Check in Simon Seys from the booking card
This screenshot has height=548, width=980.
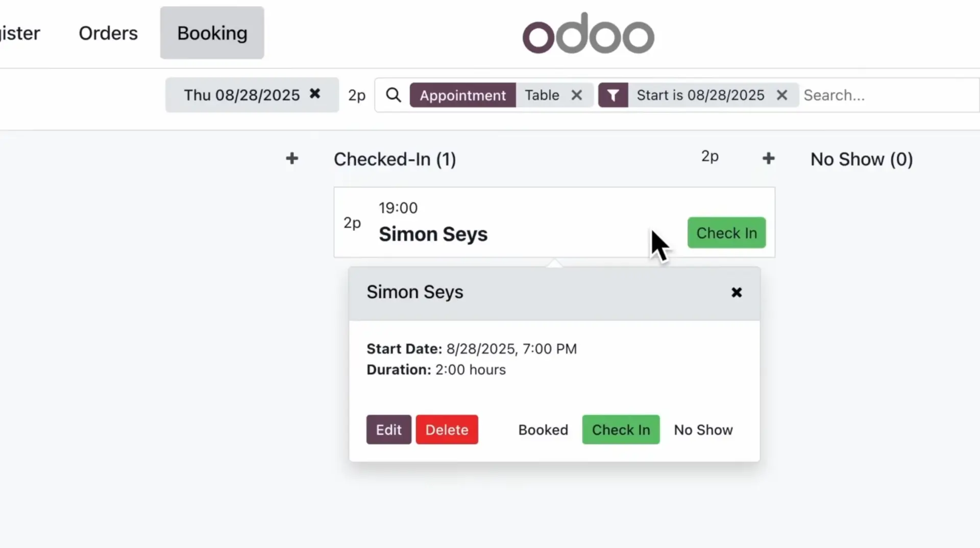pyautogui.click(x=726, y=232)
